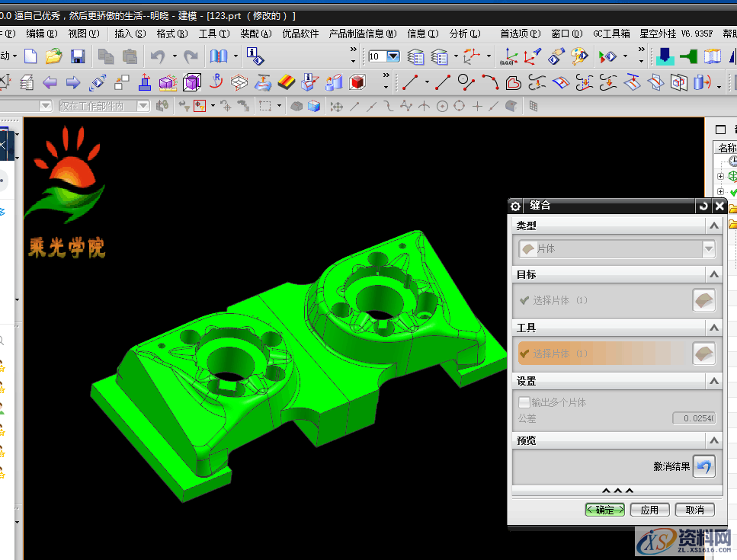Save the part with the floppy disk icon
Screen dimensions: 737x560
point(78,56)
